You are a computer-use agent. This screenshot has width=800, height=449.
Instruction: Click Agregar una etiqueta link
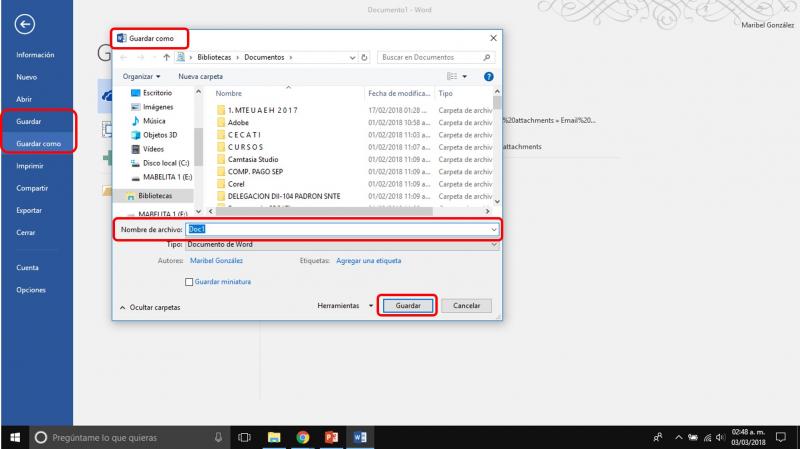[368, 261]
